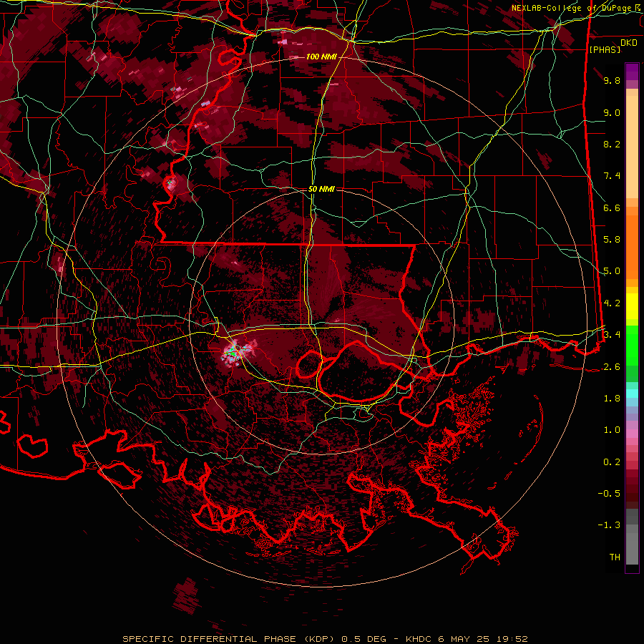Click the 1.8 legend value
The height and width of the screenshot is (644, 644).
[612, 399]
